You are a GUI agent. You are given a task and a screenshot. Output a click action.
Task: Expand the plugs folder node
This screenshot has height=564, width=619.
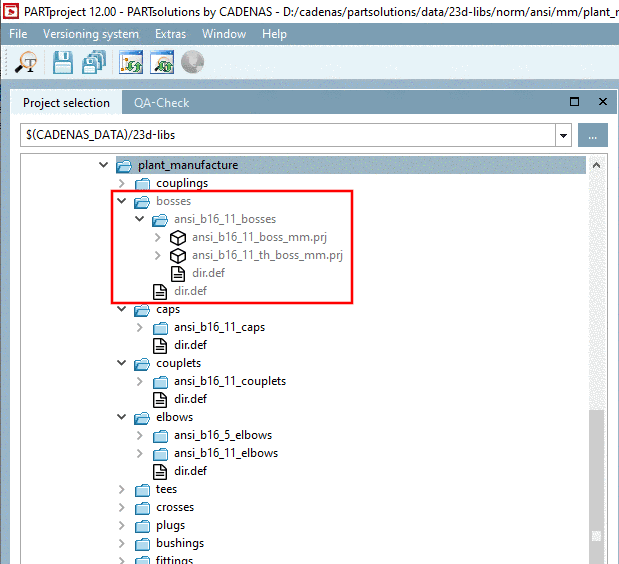coord(122,525)
